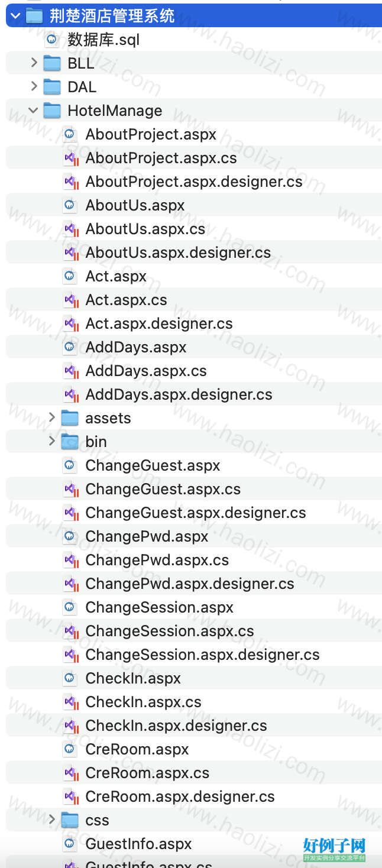Viewport: 382px width, 868px height.
Task: Click the AddDays.aspx.designer.cs file icon
Action: pos(71,395)
